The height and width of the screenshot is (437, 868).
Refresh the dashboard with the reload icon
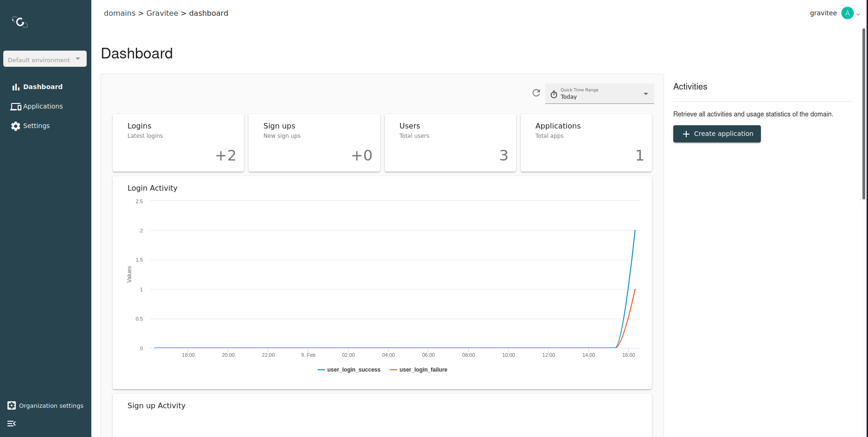(x=536, y=93)
